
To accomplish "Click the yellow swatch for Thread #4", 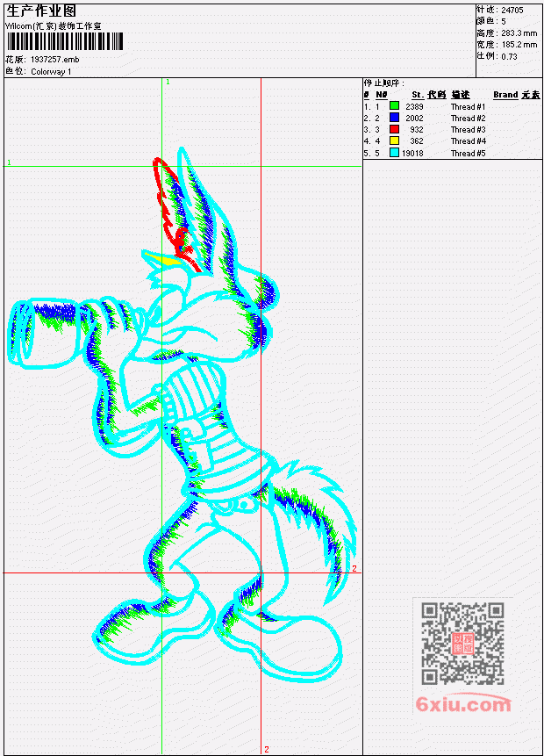I will pos(394,140).
